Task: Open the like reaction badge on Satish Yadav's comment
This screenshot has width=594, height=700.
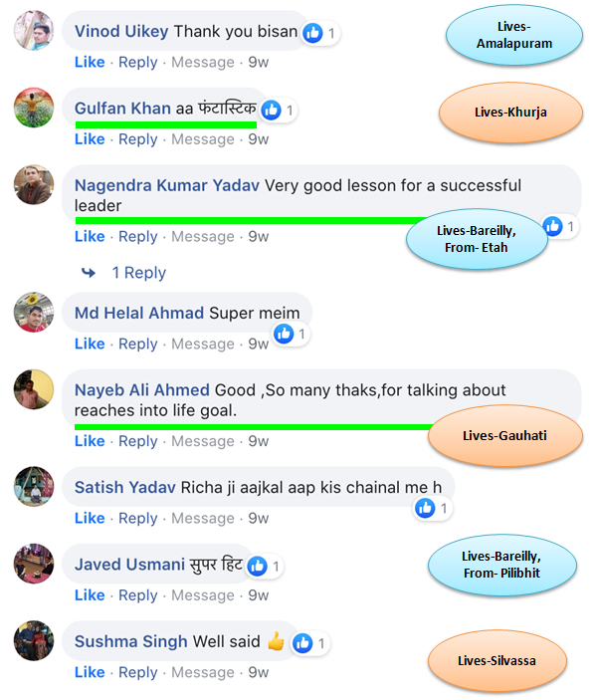Action: [x=425, y=508]
